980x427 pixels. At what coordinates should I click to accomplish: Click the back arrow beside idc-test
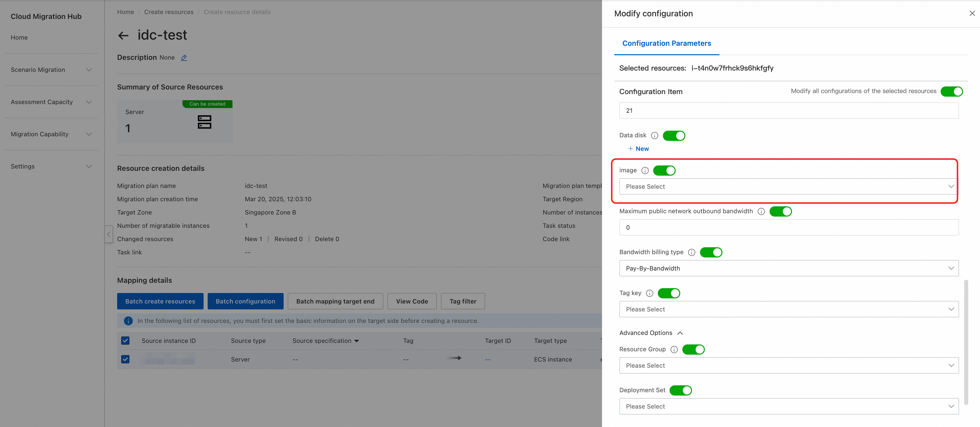click(123, 36)
